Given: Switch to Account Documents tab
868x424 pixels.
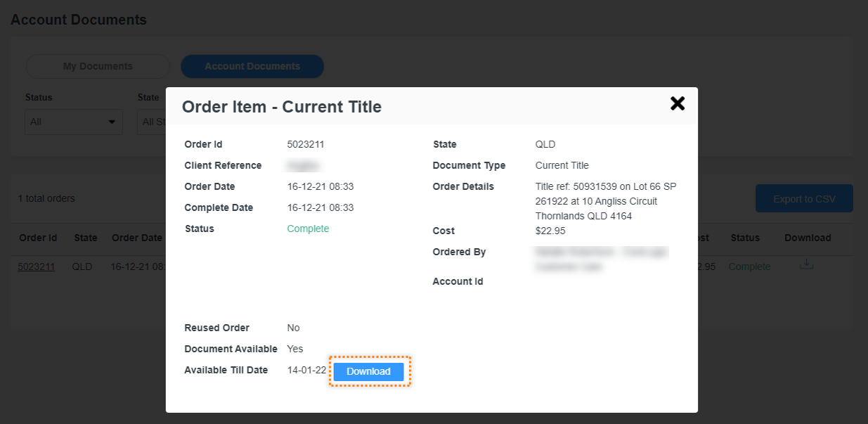Looking at the screenshot, I should 252,66.
